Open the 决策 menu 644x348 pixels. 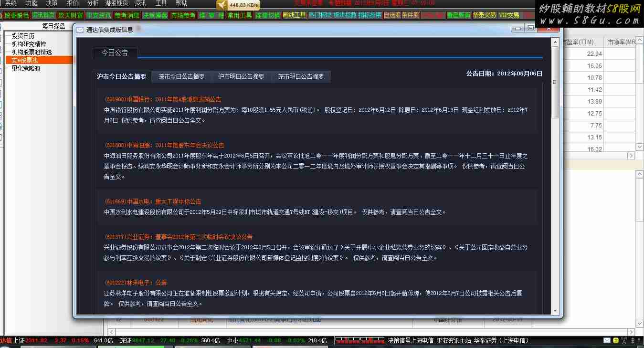(x=52, y=3)
